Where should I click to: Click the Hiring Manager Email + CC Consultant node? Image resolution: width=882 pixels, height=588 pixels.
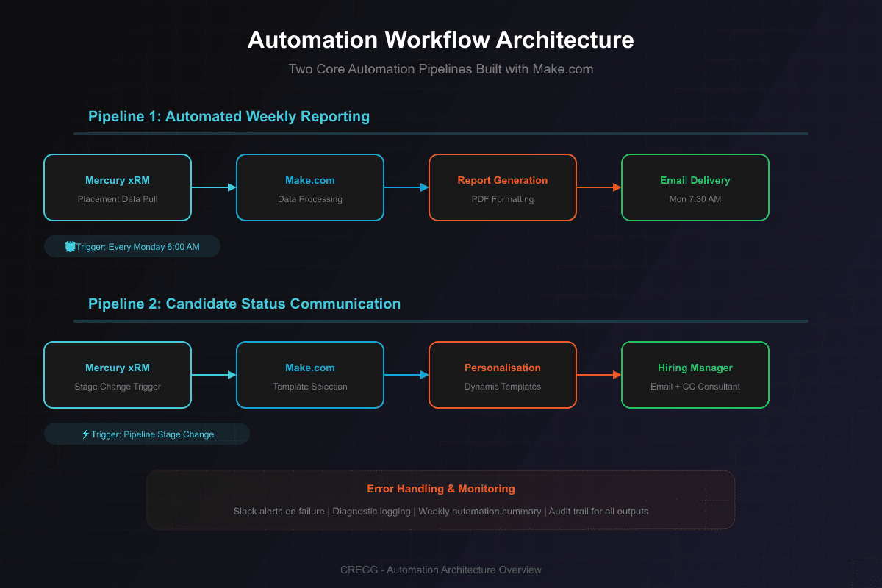click(x=695, y=375)
